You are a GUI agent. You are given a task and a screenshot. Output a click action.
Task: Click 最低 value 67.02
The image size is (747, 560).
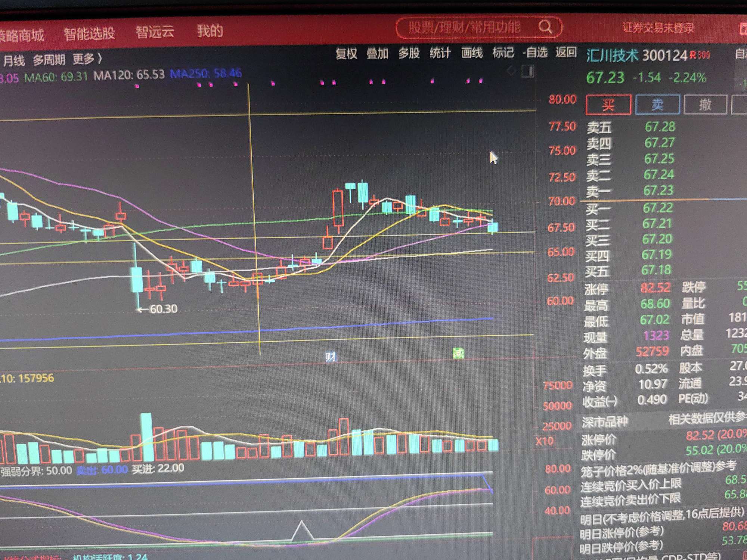pos(655,320)
